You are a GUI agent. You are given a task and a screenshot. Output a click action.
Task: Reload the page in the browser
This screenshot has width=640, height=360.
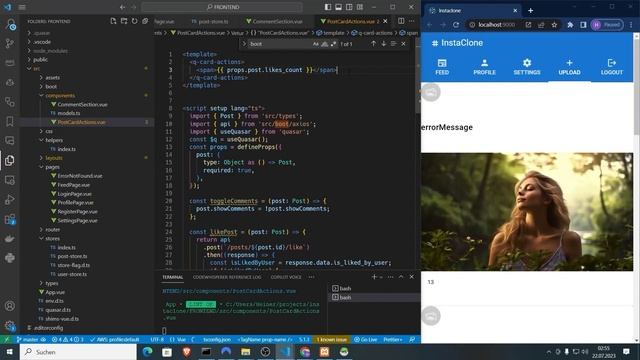point(456,25)
